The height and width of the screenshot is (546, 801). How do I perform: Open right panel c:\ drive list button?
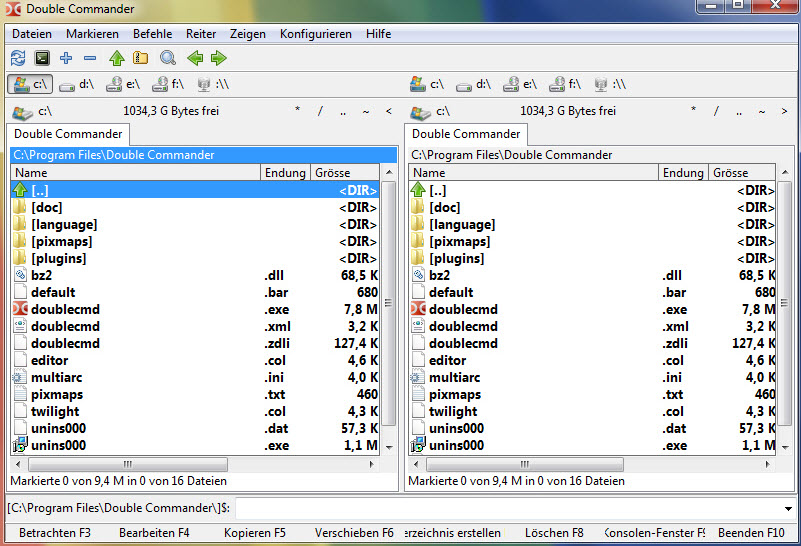click(430, 112)
